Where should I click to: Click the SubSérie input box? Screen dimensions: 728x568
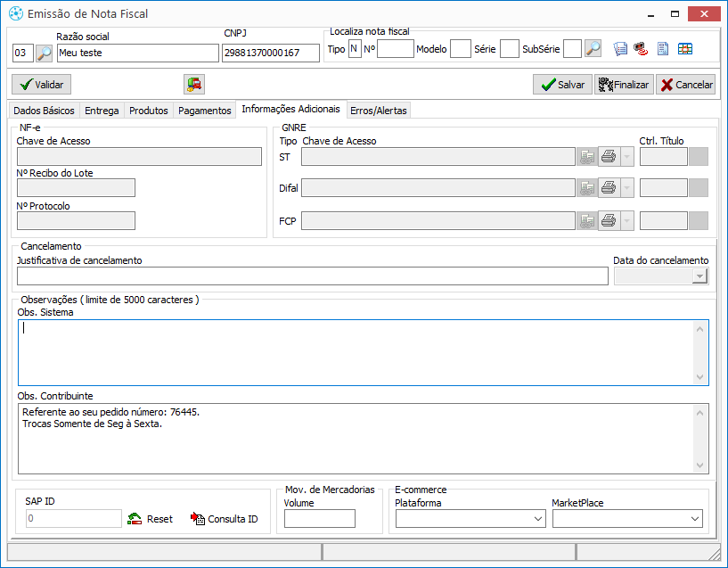[x=572, y=49]
